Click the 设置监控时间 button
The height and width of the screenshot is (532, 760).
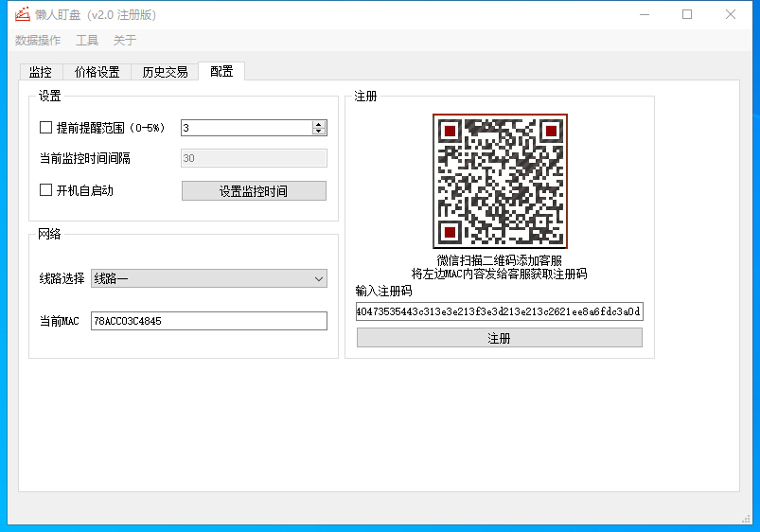[x=254, y=191]
